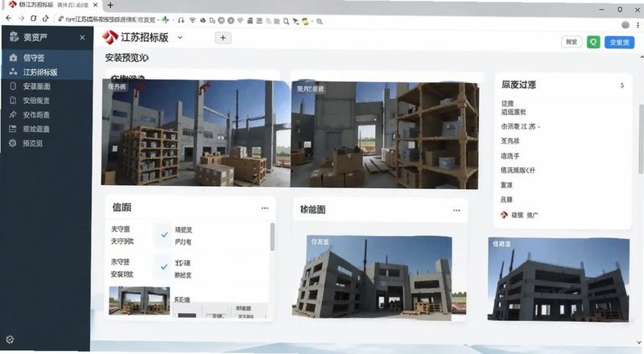Expand the dropdown chevron next to 江苏招标版
644x354 pixels.
tap(180, 37)
